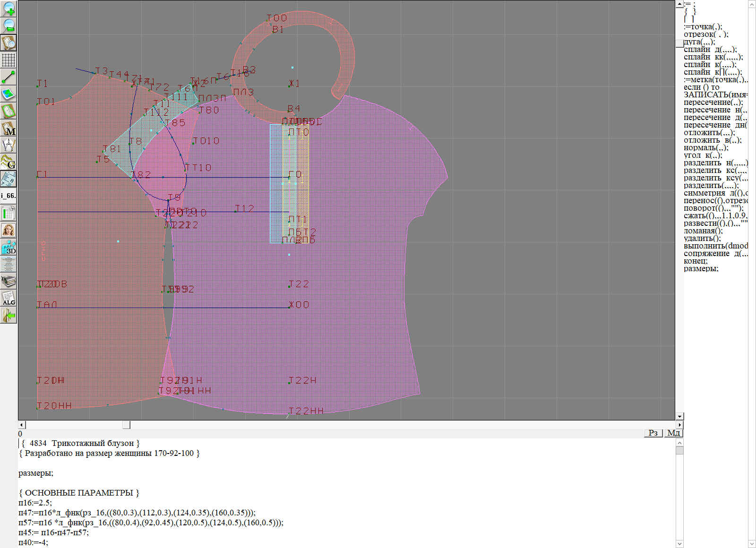This screenshot has width=756, height=548.
Task: Click the canvas horizontal scrollbar thumb
Action: point(126,425)
